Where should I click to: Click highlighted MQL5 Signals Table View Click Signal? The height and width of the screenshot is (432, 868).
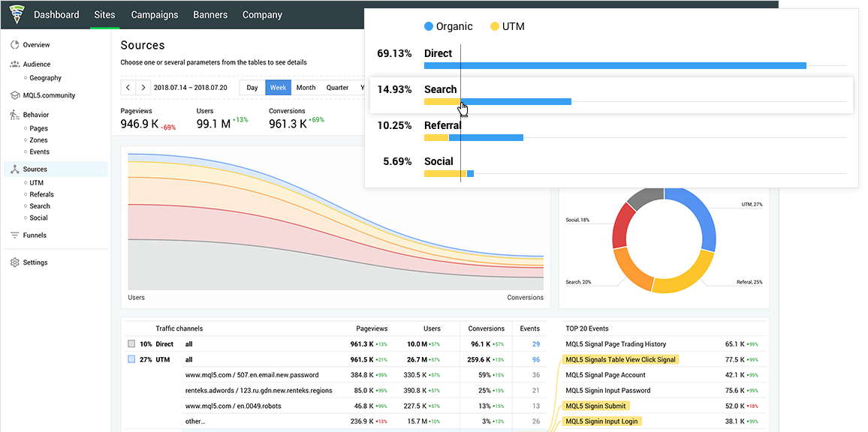click(x=620, y=359)
